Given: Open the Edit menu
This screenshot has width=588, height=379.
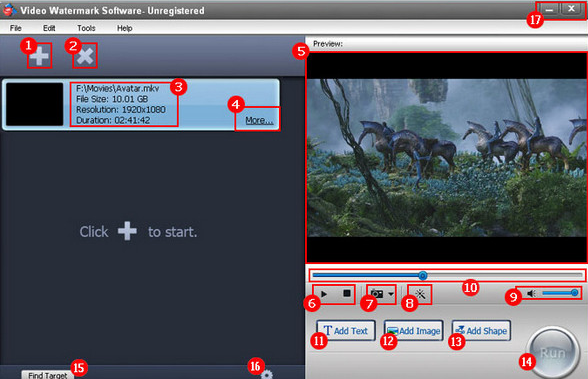Looking at the screenshot, I should pyautogui.click(x=49, y=28).
